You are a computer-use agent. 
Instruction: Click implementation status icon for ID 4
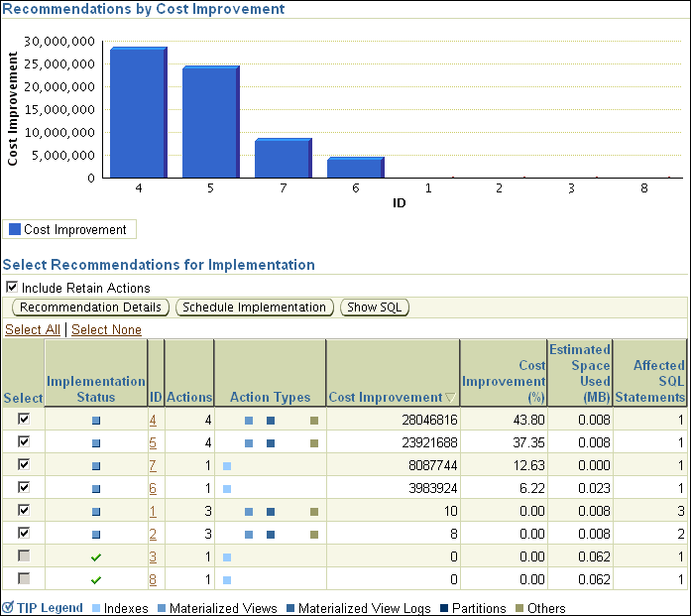(96, 421)
